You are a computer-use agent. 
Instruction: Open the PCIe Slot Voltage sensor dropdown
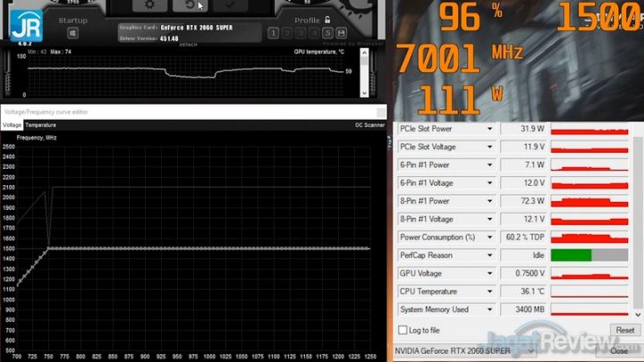[489, 147]
